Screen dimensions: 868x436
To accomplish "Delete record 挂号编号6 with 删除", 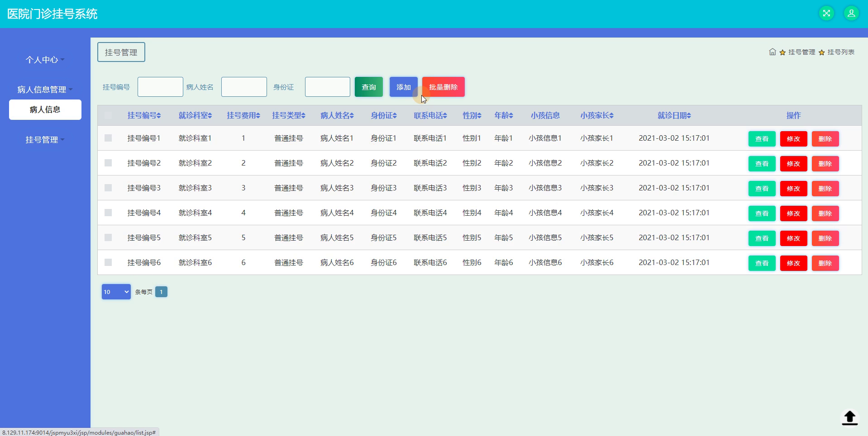I will click(825, 263).
